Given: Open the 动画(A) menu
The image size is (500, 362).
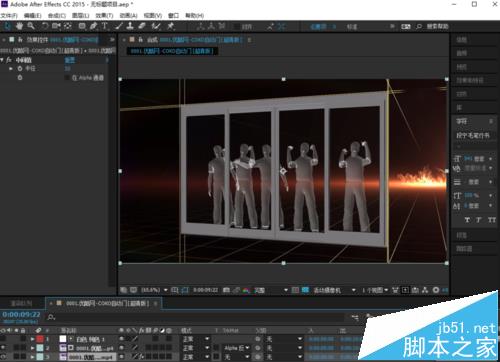Looking at the screenshot, I should [128, 15].
